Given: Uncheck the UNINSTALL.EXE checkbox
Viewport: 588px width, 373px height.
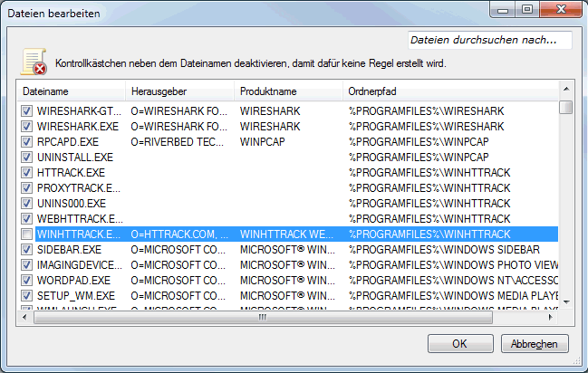Looking at the screenshot, I should tap(26, 157).
